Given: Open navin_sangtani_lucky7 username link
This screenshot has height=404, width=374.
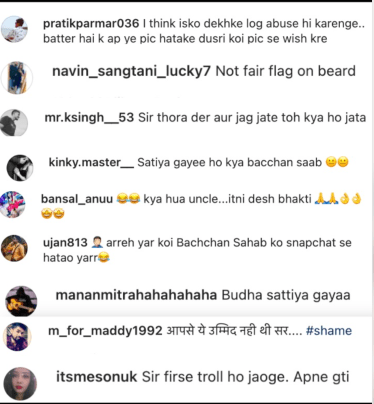Looking at the screenshot, I should click(x=131, y=71).
